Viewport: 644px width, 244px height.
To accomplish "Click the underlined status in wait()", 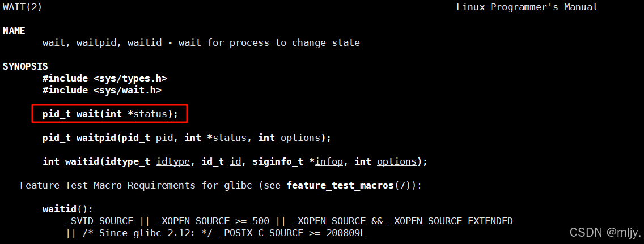I will [x=150, y=114].
